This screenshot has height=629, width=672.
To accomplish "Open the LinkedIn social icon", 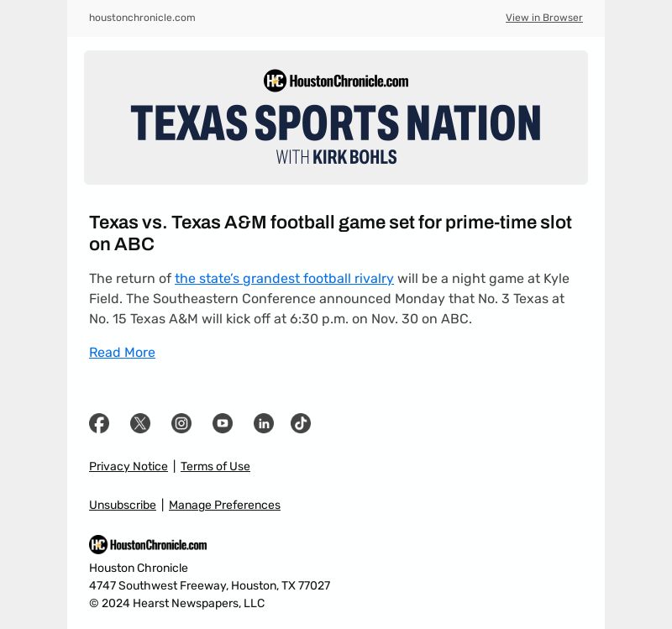I will (264, 423).
